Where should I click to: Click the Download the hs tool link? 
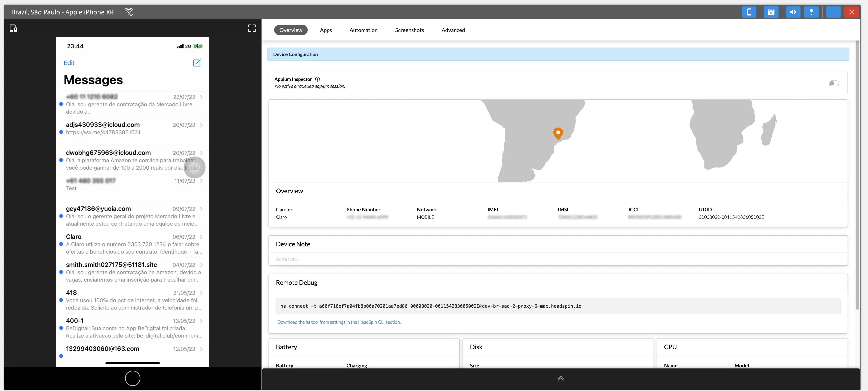click(x=339, y=322)
